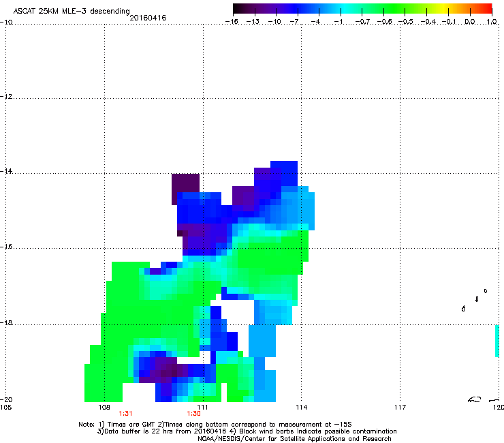Screen dimensions: 504x443
Task: Click the note line starting "Note: 1) Times are GMT"
Action: pos(215,425)
